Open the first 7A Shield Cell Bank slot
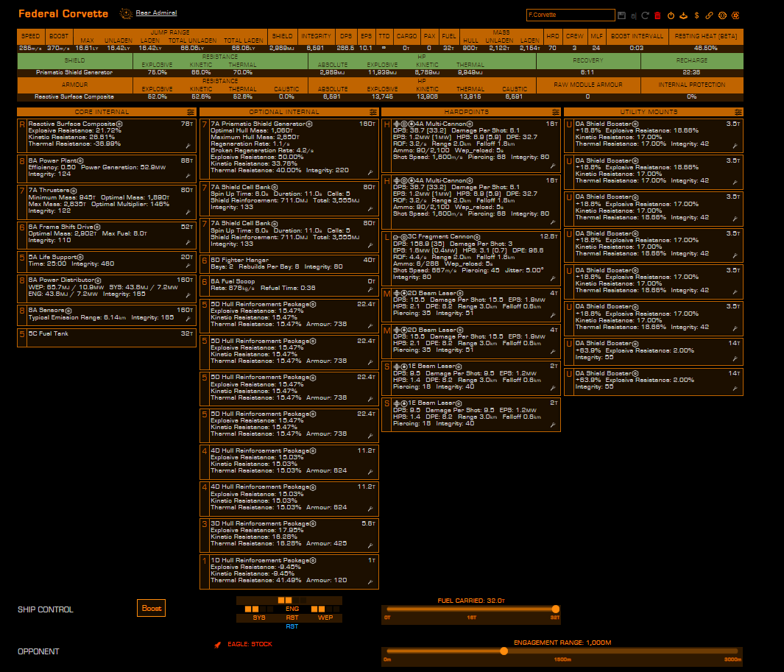The height and width of the screenshot is (672, 784). tap(289, 199)
